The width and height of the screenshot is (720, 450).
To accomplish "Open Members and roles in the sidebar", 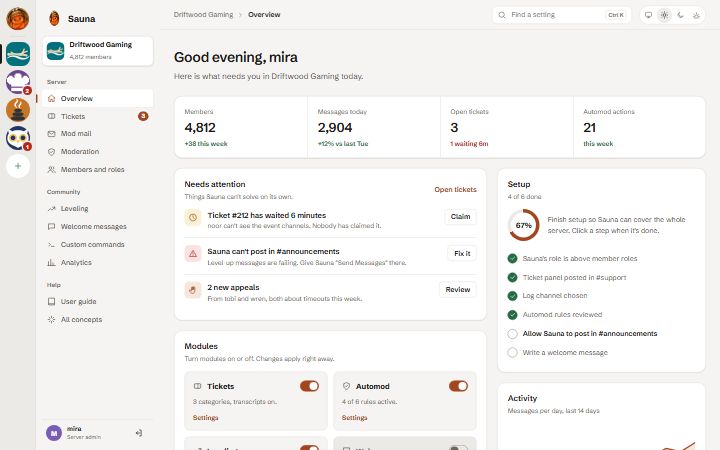I will pyautogui.click(x=97, y=169).
